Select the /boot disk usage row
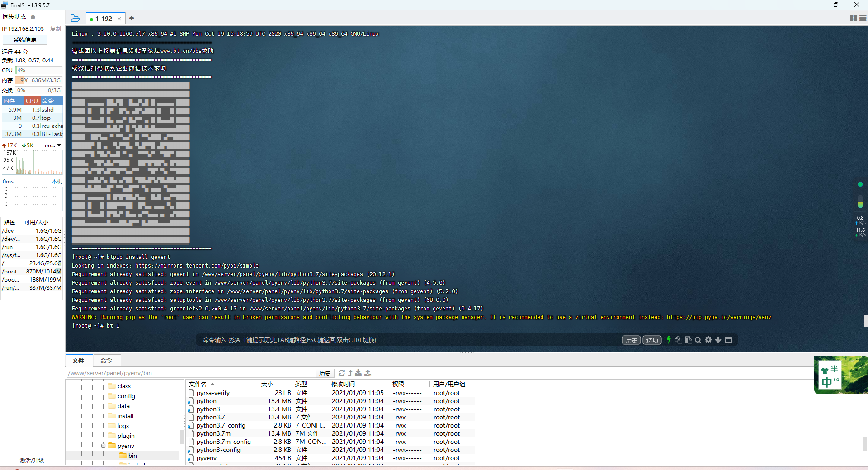 pos(32,272)
